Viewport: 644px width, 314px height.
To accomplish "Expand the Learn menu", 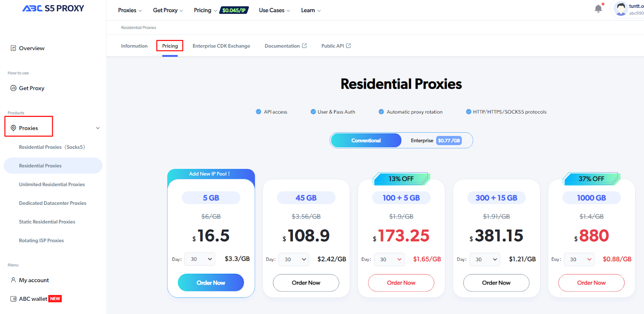I will tap(311, 10).
